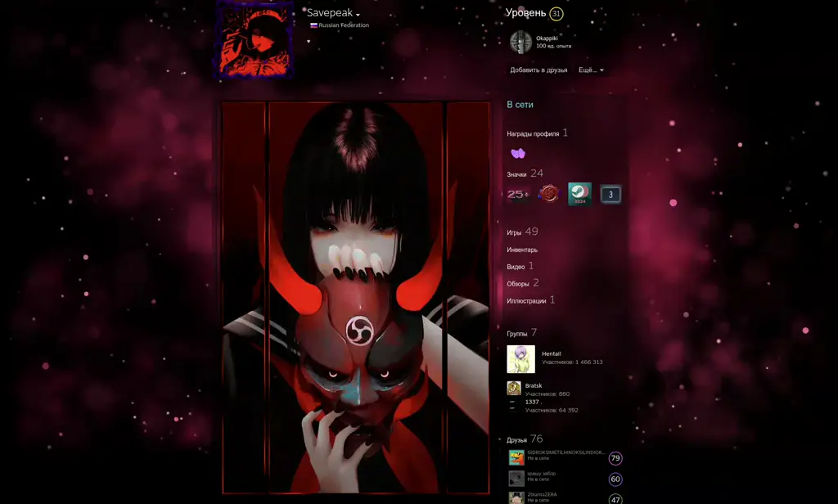Click the pink profile award icon

coord(517,152)
